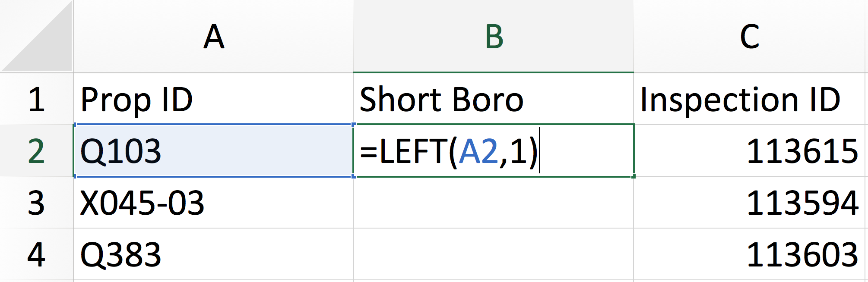The image size is (868, 282).
Task: Select row 1 header
Action: tap(37, 99)
